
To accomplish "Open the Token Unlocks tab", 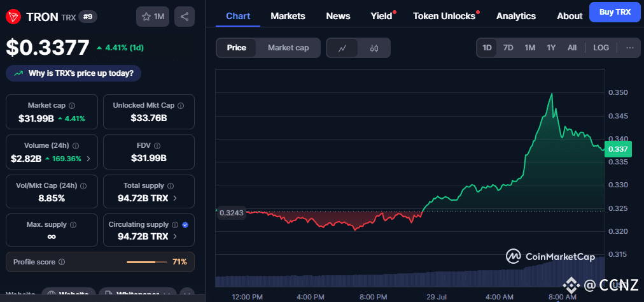I will coord(444,16).
